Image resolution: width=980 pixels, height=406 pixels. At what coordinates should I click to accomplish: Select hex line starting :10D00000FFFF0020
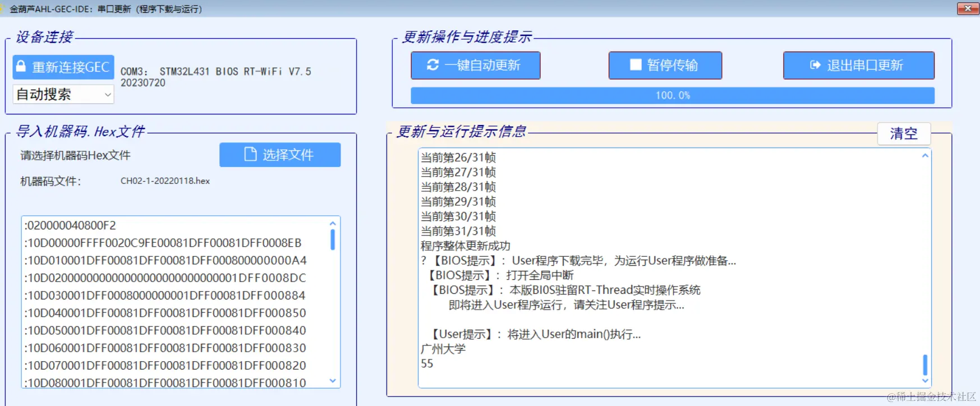[x=163, y=243]
